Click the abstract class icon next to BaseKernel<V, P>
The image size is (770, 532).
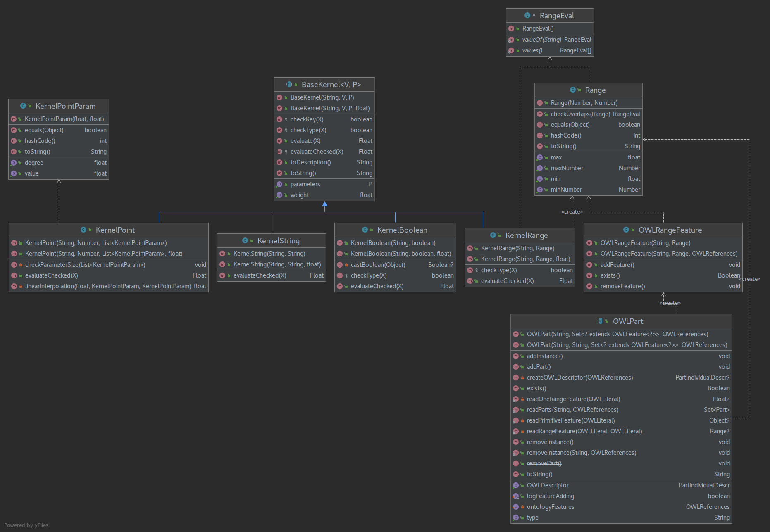coord(289,85)
